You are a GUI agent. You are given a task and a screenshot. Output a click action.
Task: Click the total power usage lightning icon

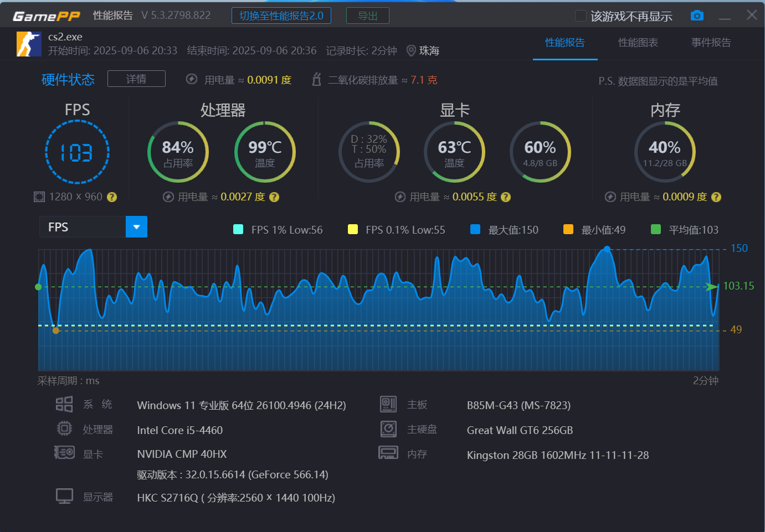tap(192, 79)
